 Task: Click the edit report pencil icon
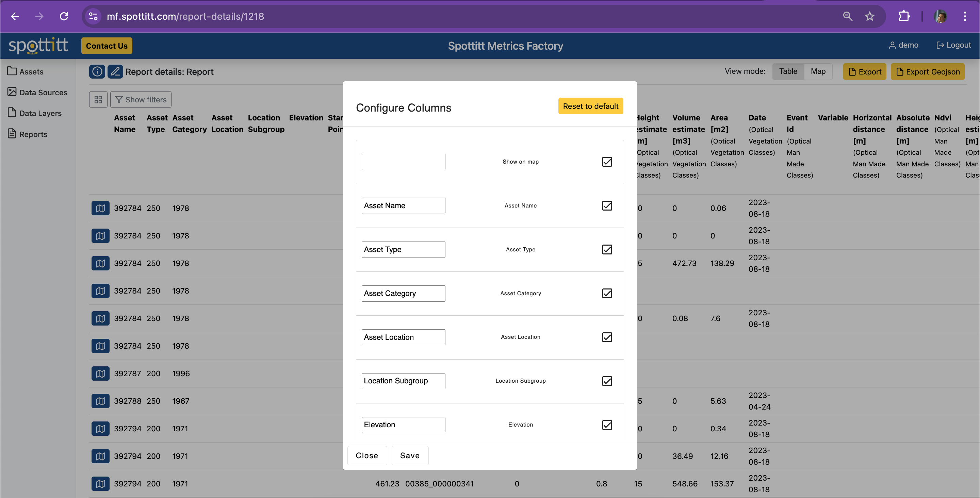pyautogui.click(x=115, y=71)
